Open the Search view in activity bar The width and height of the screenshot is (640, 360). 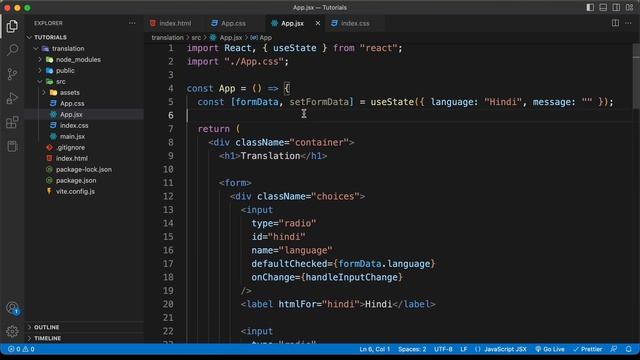[x=12, y=50]
